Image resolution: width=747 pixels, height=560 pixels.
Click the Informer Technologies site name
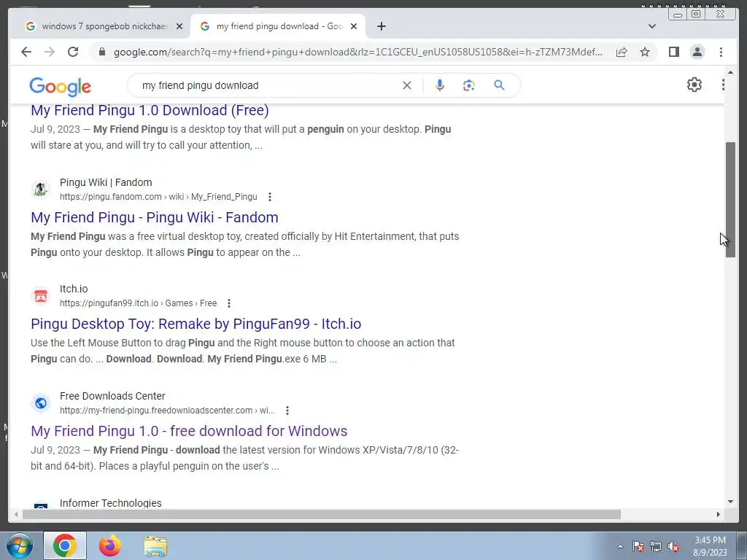coord(111,503)
